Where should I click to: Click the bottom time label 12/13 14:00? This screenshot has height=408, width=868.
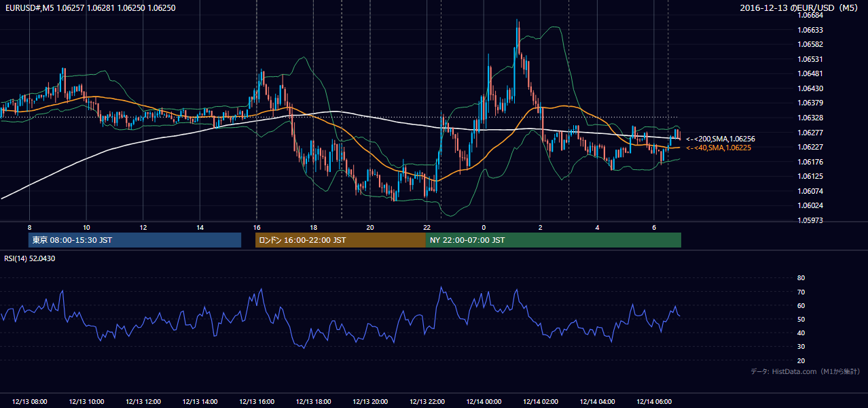200,402
